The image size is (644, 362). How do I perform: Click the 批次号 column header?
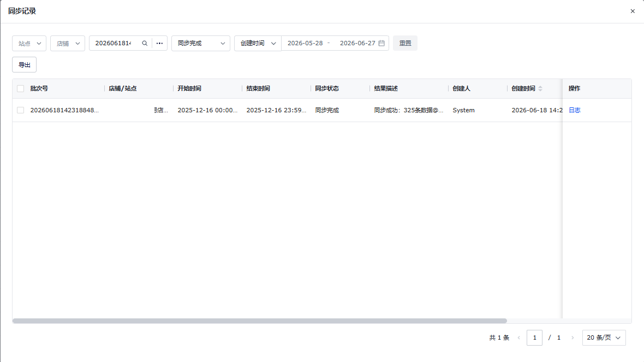(x=39, y=89)
